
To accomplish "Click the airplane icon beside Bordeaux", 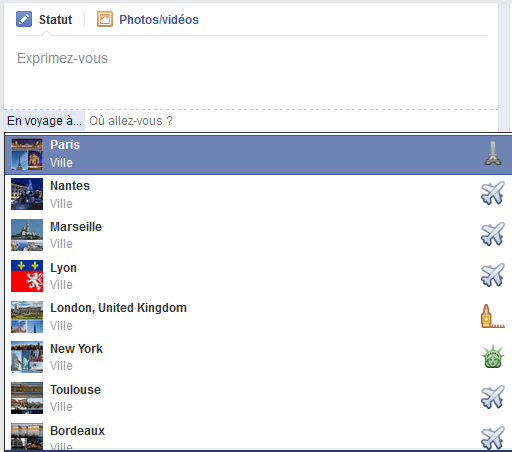I will [493, 438].
